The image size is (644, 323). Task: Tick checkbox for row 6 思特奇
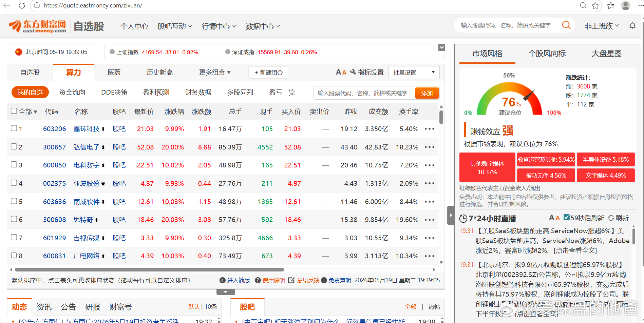14,219
